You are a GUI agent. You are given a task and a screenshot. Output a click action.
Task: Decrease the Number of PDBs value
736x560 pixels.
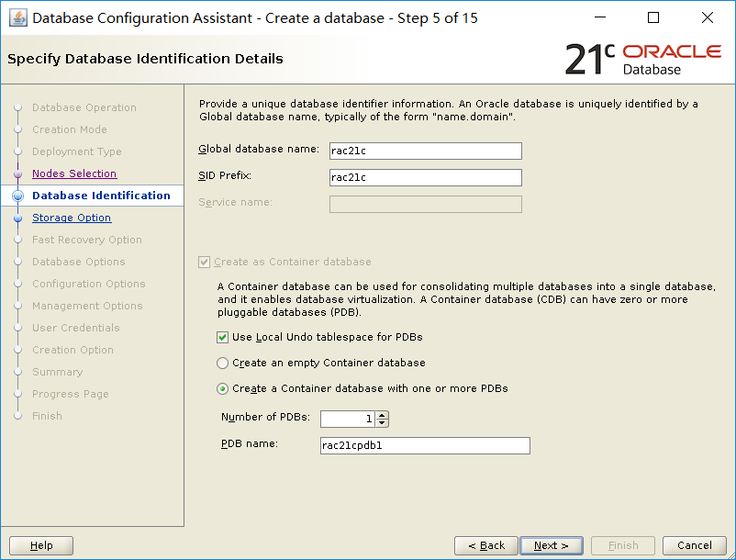(382, 423)
